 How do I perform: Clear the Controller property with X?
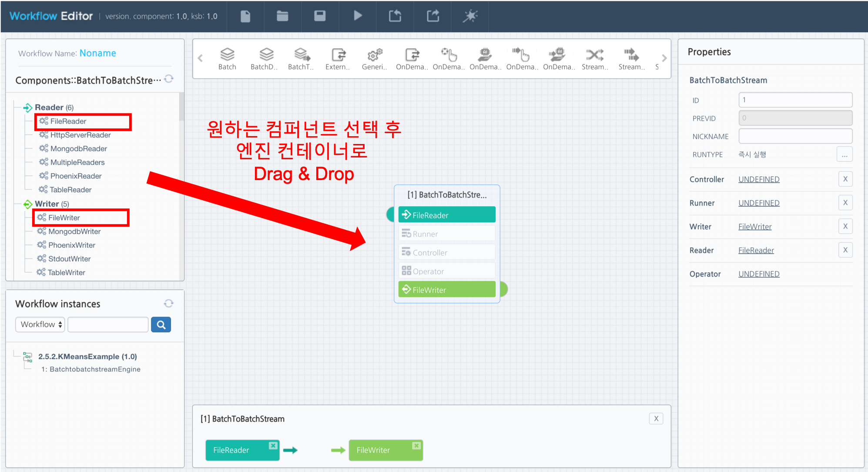tap(845, 179)
